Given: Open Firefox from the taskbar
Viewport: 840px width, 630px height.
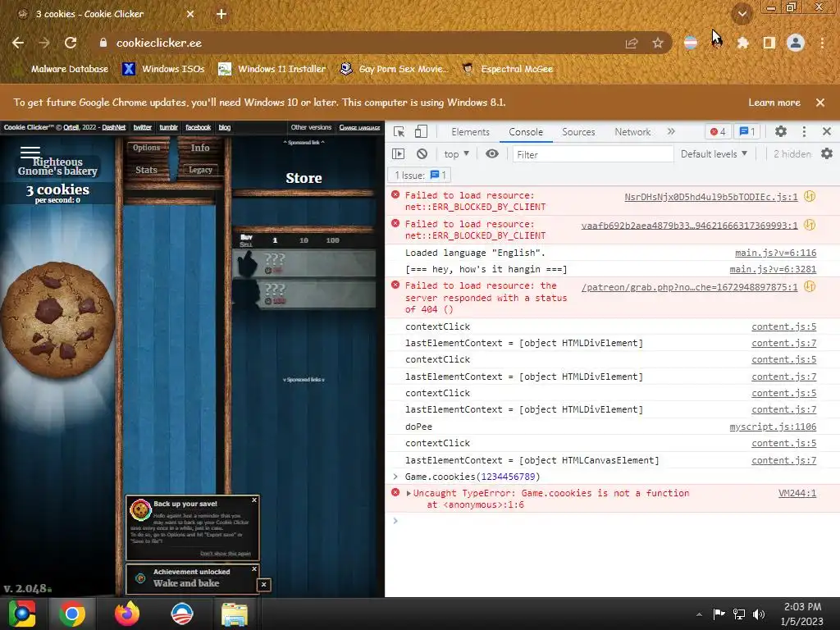Looking at the screenshot, I should pos(127,614).
